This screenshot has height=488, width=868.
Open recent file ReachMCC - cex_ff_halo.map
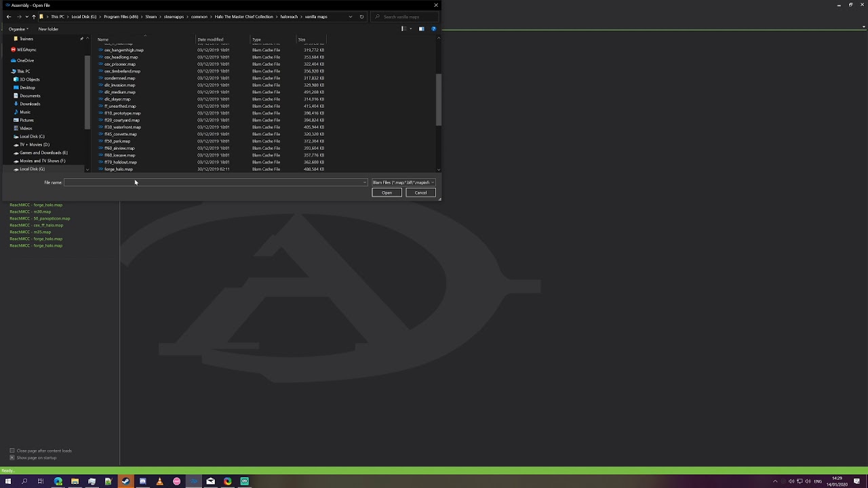click(37, 225)
